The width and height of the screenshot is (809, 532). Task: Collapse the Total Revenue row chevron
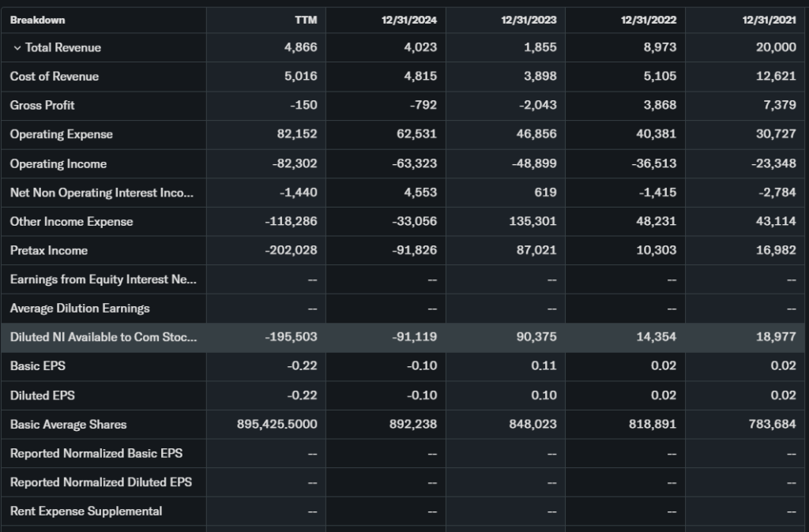17,48
